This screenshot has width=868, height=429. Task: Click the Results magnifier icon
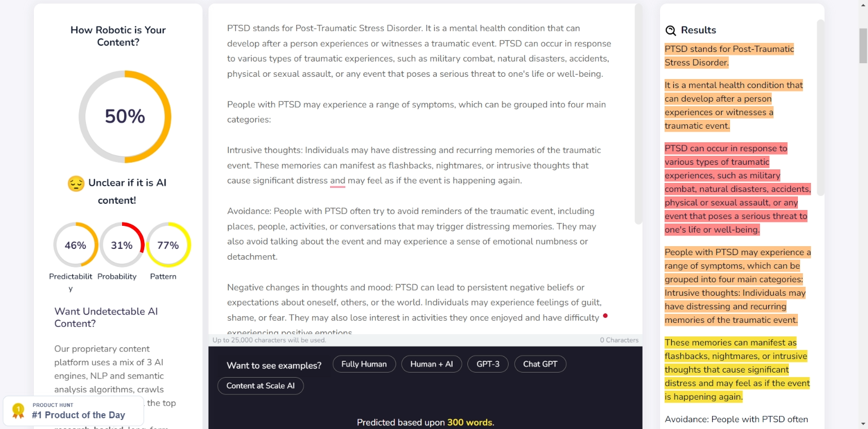pos(671,30)
